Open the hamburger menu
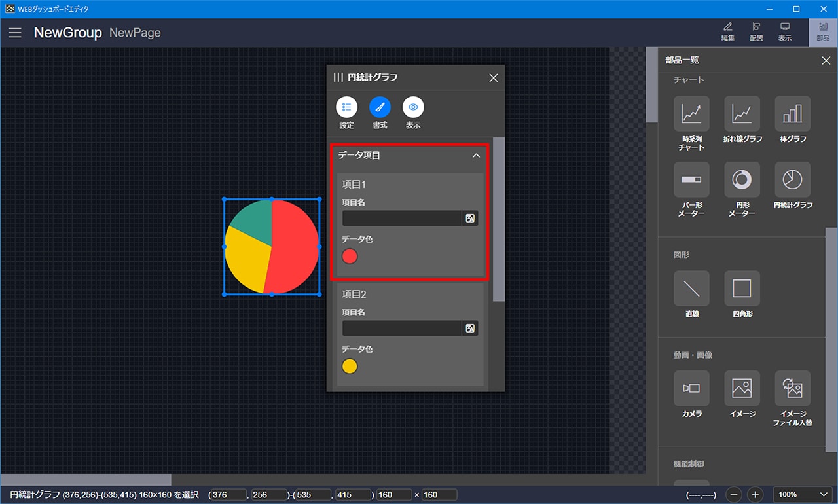This screenshot has height=504, width=838. tap(15, 33)
